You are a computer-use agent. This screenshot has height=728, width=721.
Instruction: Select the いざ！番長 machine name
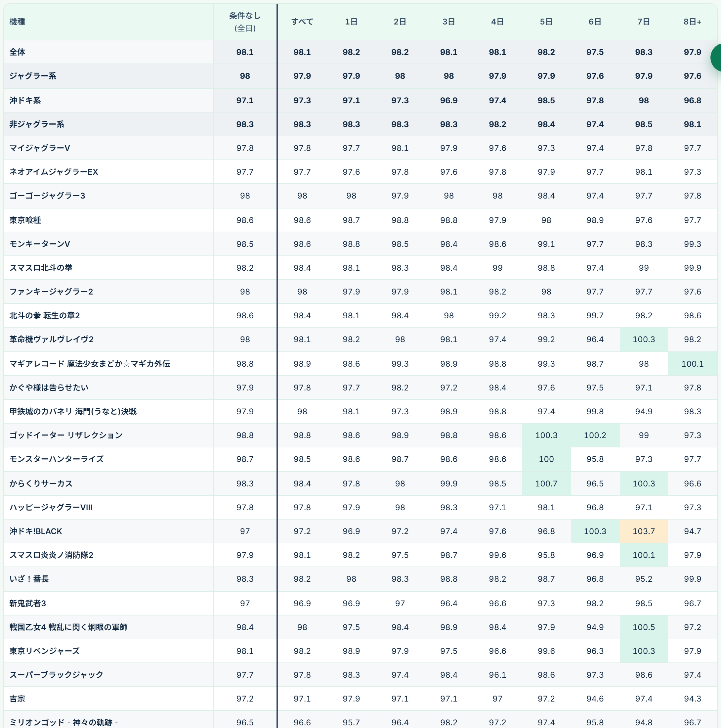pyautogui.click(x=29, y=579)
